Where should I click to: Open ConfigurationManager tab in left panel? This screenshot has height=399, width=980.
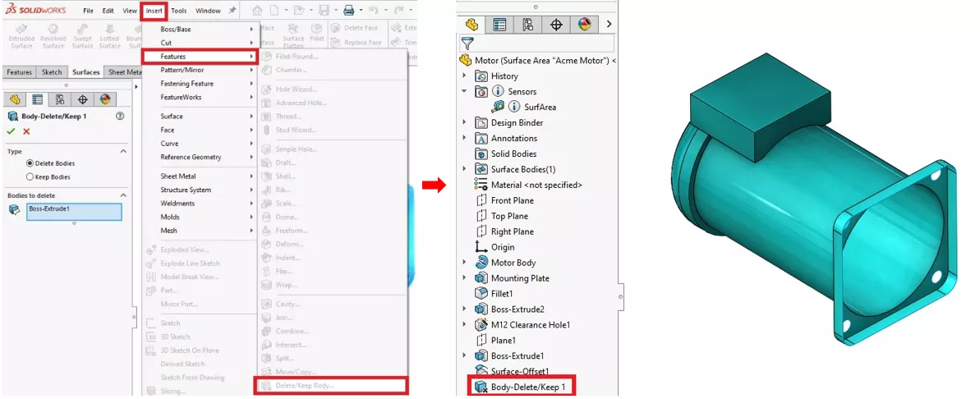60,99
